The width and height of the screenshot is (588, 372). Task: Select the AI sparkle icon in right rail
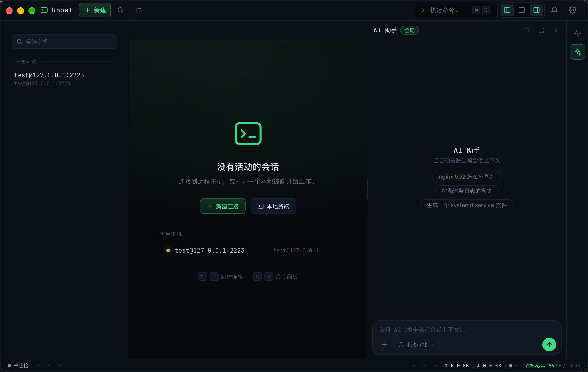[577, 52]
